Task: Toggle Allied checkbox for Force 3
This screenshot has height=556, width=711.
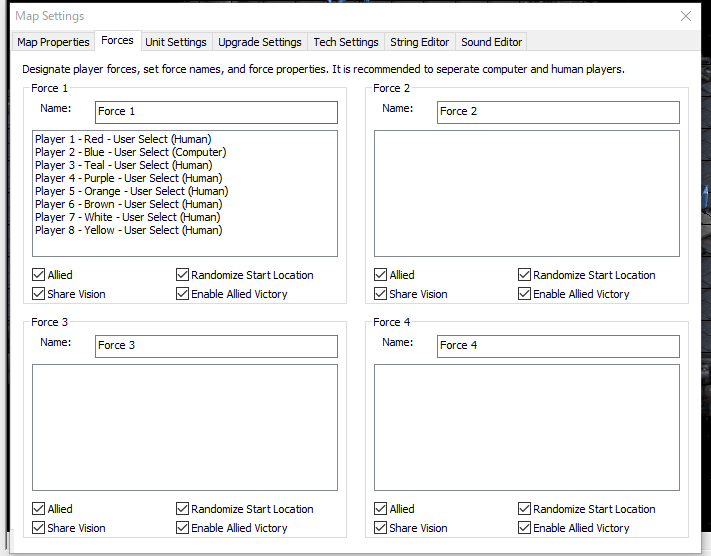Action: coord(39,509)
